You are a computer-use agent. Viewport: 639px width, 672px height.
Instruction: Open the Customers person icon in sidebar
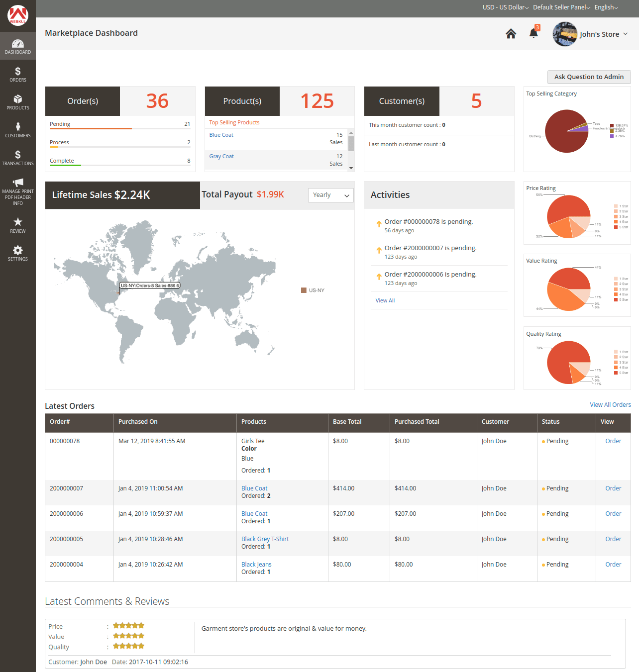18,127
